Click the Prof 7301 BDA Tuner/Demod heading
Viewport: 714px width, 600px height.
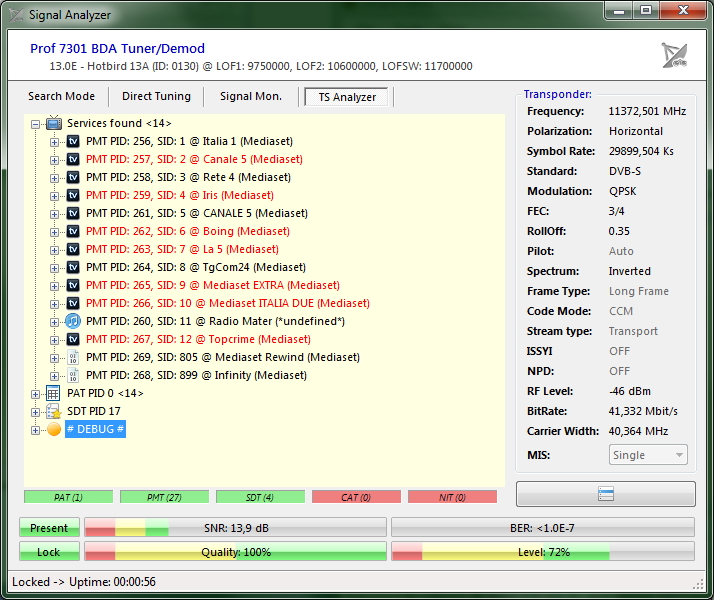tap(117, 48)
